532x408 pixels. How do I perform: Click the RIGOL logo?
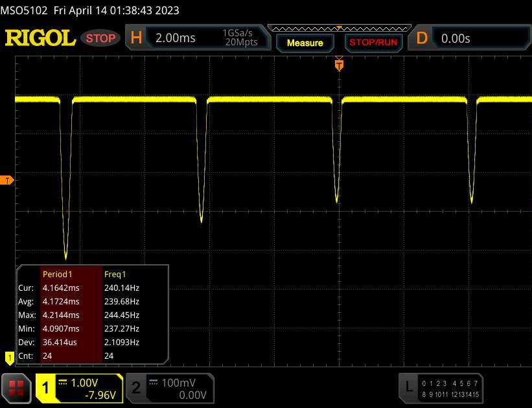click(x=40, y=38)
